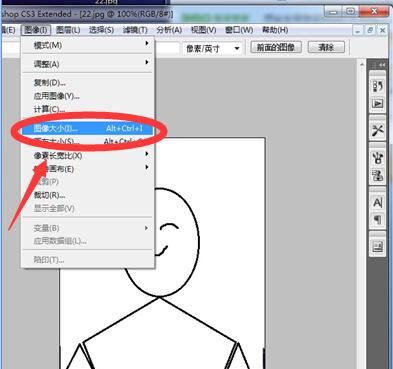Minimize the 22.jpg document window
This screenshot has width=393, height=369.
(x=358, y=31)
